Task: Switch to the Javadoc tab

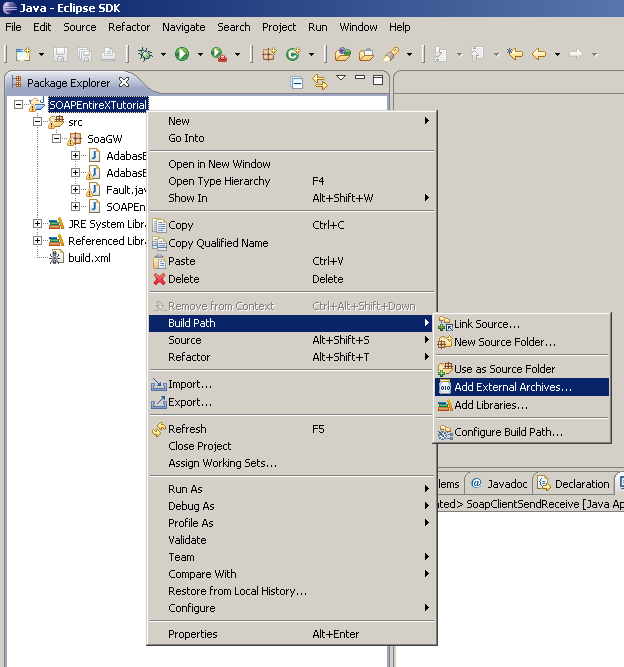Action: click(x=499, y=484)
